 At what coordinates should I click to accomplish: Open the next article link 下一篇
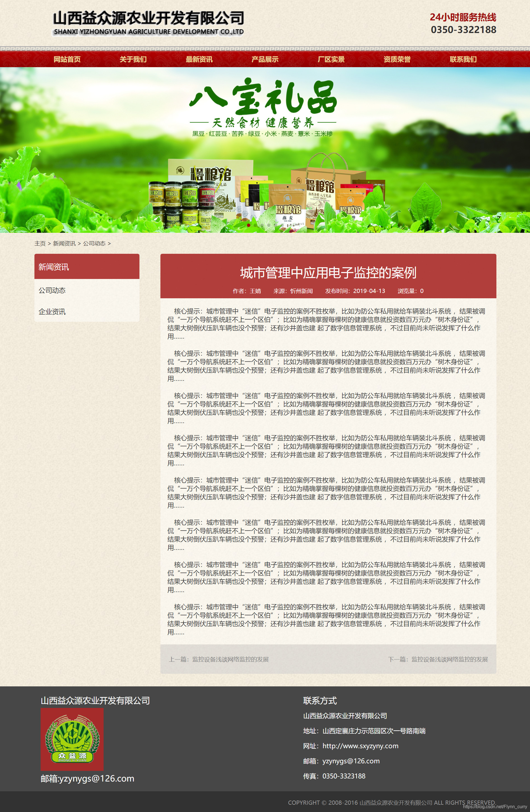coord(438,659)
